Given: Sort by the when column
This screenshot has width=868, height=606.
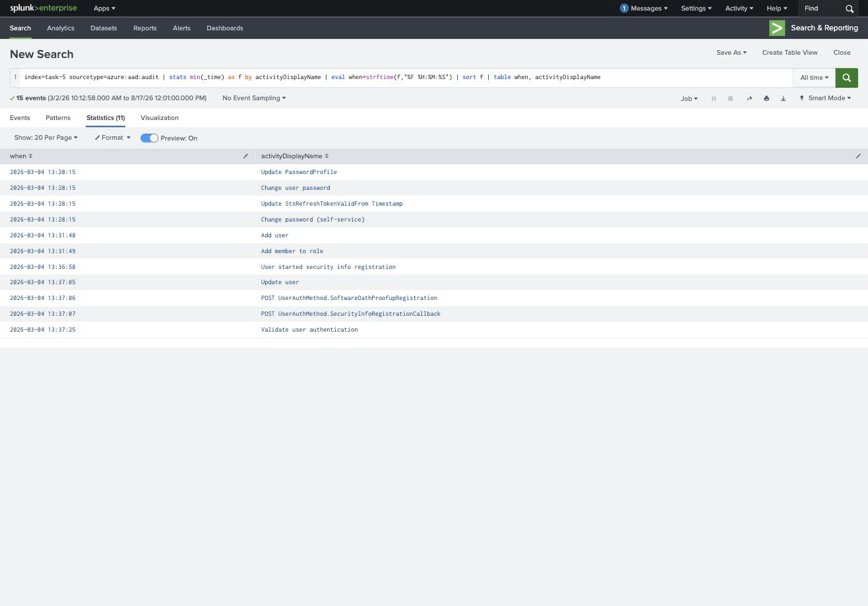Looking at the screenshot, I should pos(21,156).
